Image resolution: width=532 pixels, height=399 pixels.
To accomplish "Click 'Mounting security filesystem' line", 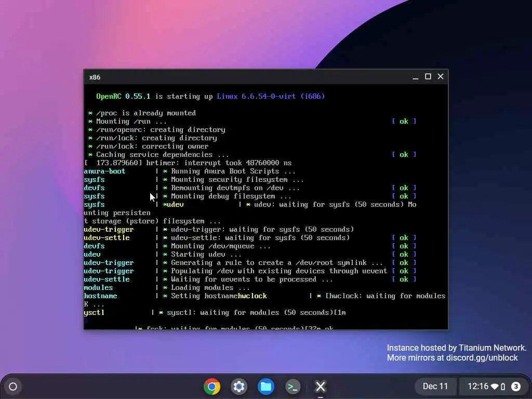I will (x=237, y=179).
